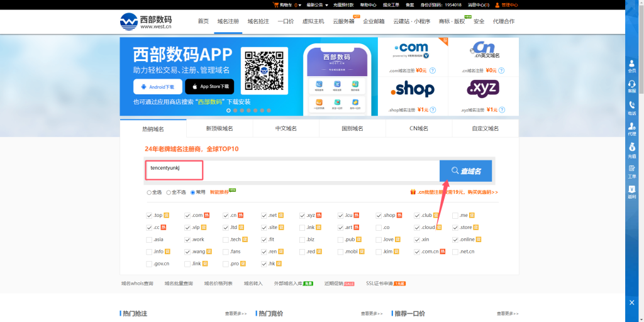Open the 域名价格列表 link
This screenshot has width=644, height=322.
(x=218, y=284)
